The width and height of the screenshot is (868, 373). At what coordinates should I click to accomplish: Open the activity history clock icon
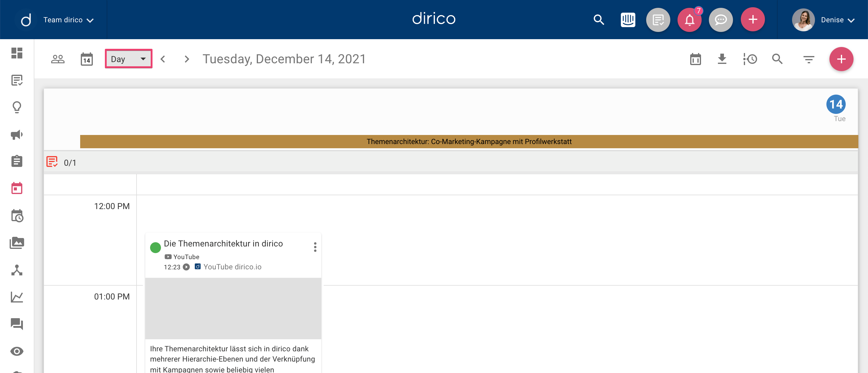click(x=749, y=59)
